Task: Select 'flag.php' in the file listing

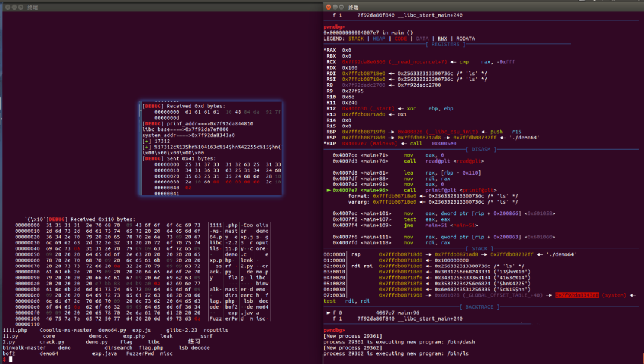Action: click(151, 347)
